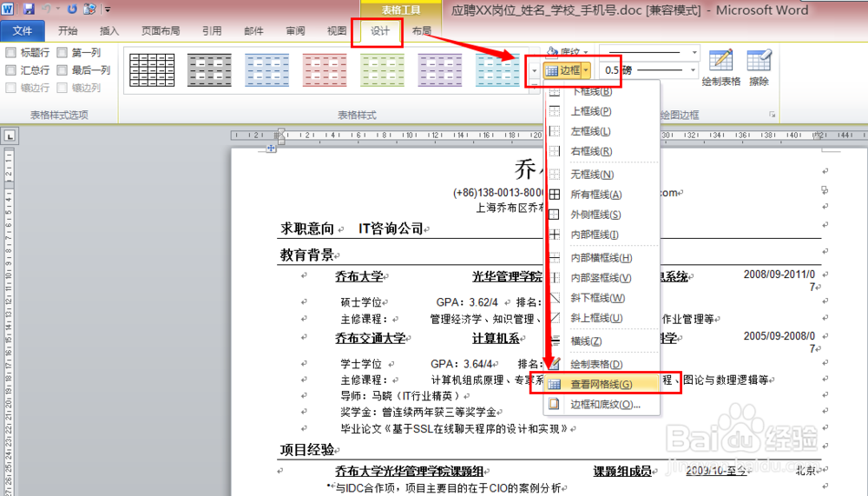The width and height of the screenshot is (868, 496).
Task: Click the Word application icon in title bar
Action: pyautogui.click(x=8, y=9)
